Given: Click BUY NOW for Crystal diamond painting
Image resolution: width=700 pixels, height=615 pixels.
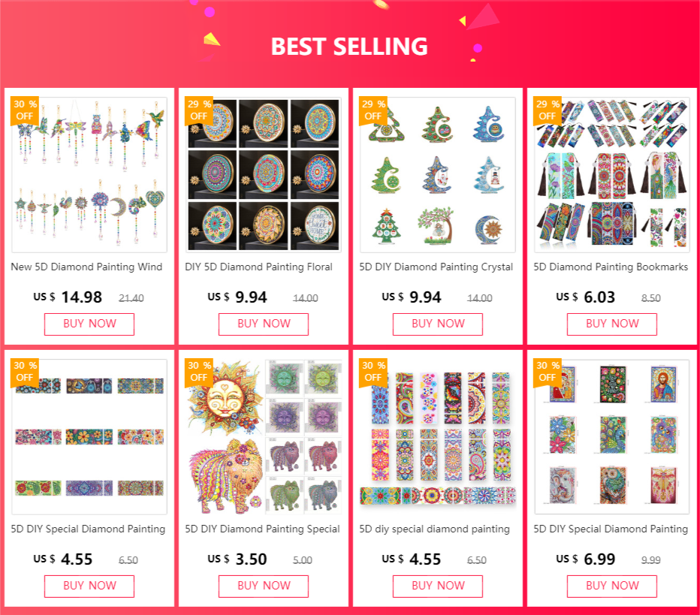Looking at the screenshot, I should coord(438,324).
